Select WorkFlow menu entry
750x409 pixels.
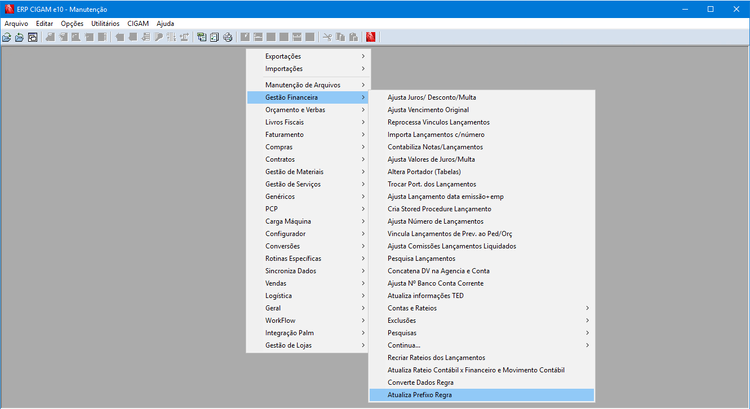click(308, 321)
